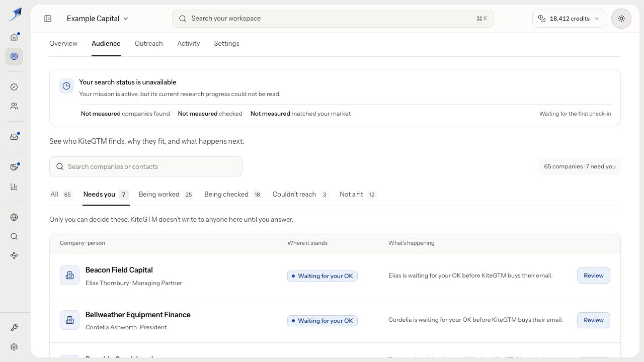Click the Beacon Field 'Waiting for your OK' badge
Image resolution: width=644 pixels, height=362 pixels.
coord(323,276)
